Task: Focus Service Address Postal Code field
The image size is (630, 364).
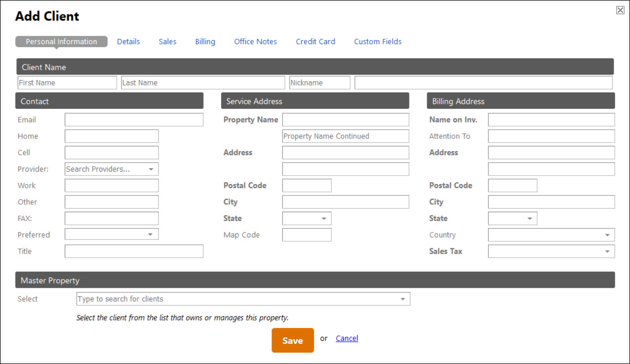Action: 307,185
